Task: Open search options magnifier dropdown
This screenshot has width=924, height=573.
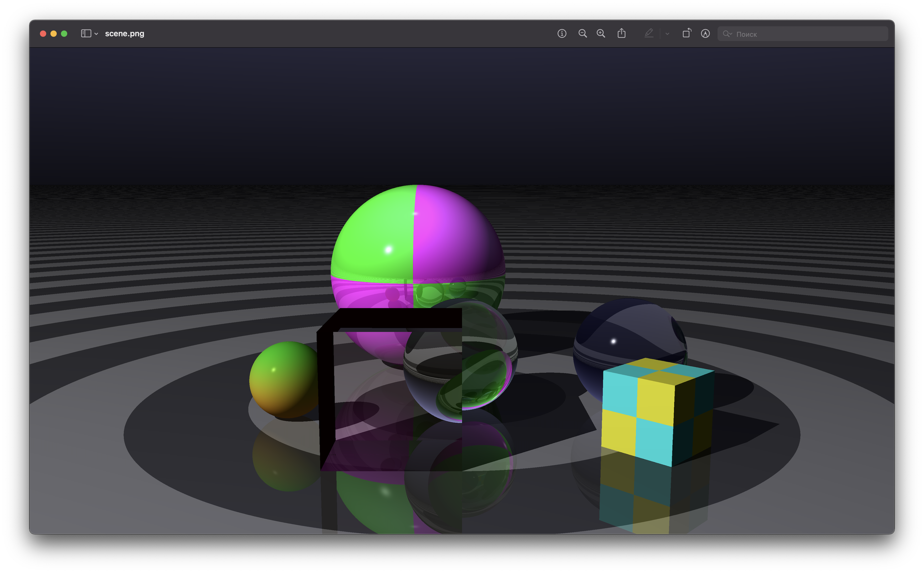Action: click(x=727, y=34)
